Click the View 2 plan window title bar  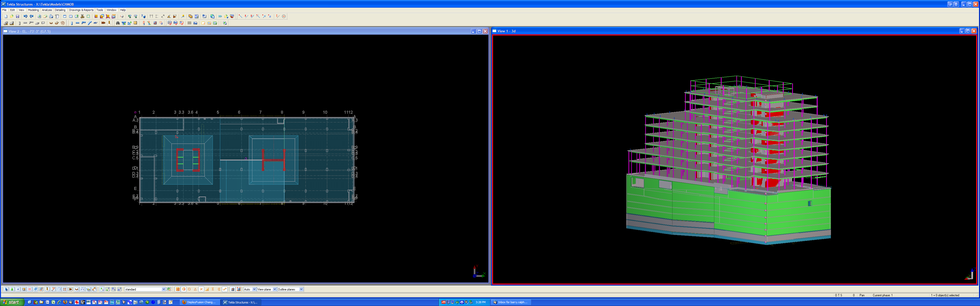click(228, 31)
